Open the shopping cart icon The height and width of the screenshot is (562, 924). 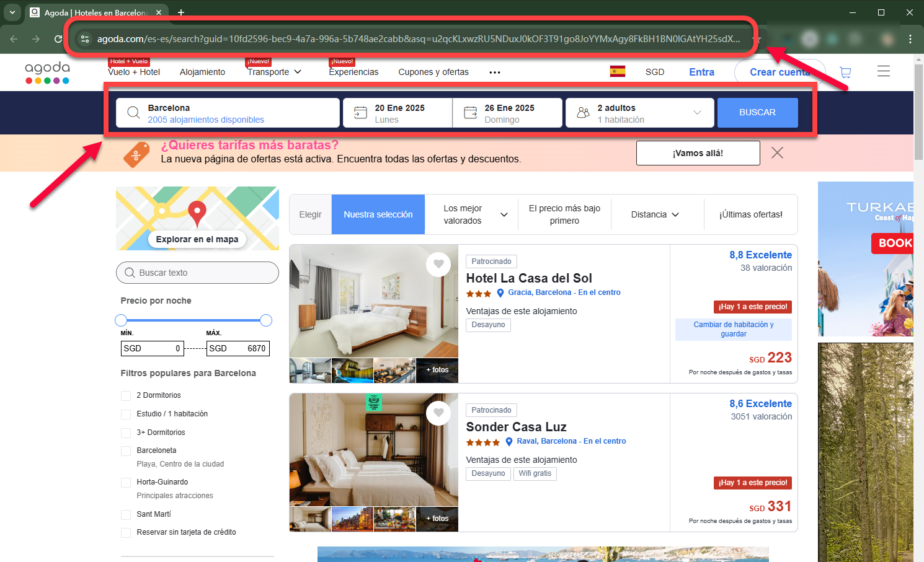(x=845, y=72)
